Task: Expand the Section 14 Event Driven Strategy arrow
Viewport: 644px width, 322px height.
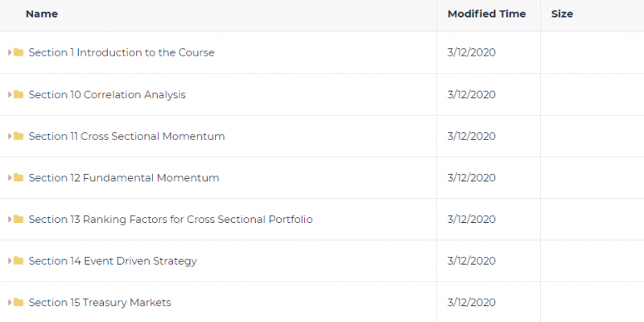Action: [10, 261]
